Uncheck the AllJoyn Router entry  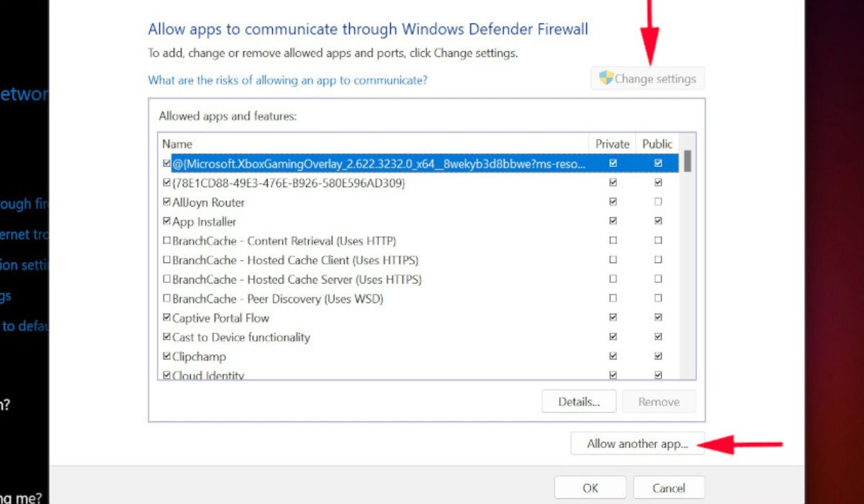(x=168, y=202)
